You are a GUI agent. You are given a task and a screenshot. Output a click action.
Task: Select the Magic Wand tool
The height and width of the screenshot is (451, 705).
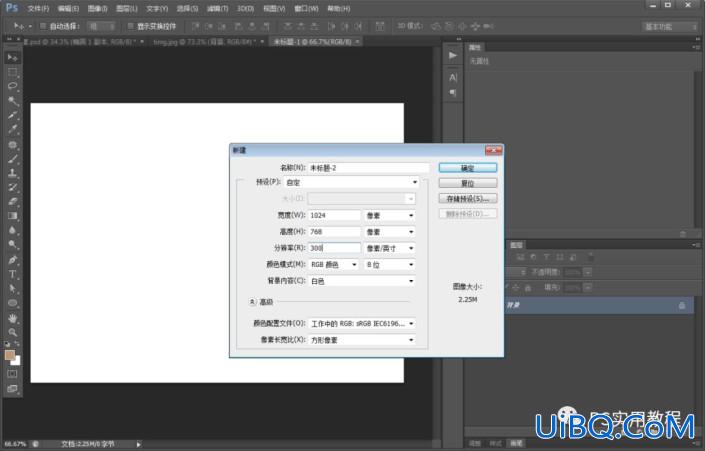12,100
